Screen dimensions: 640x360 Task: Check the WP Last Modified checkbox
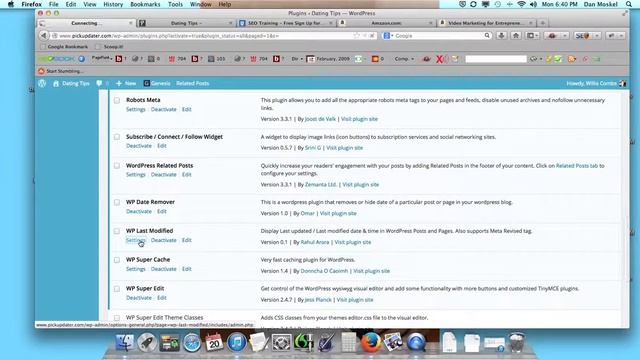click(117, 231)
